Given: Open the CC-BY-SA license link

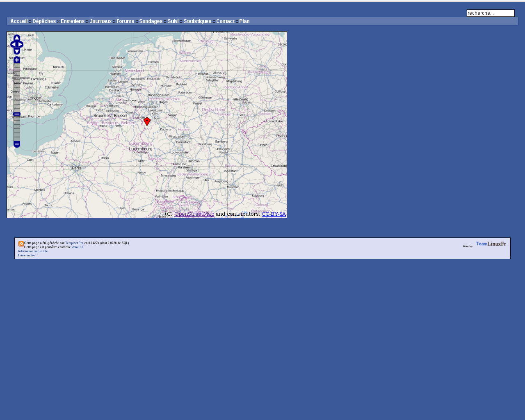Looking at the screenshot, I should 274,214.
